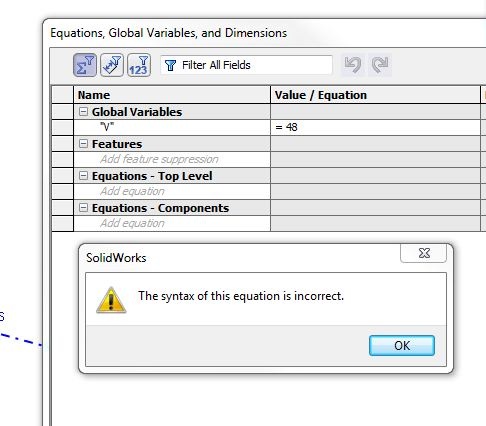The width and height of the screenshot is (486, 426).
Task: Click the Redo arrow icon
Action: (380, 65)
